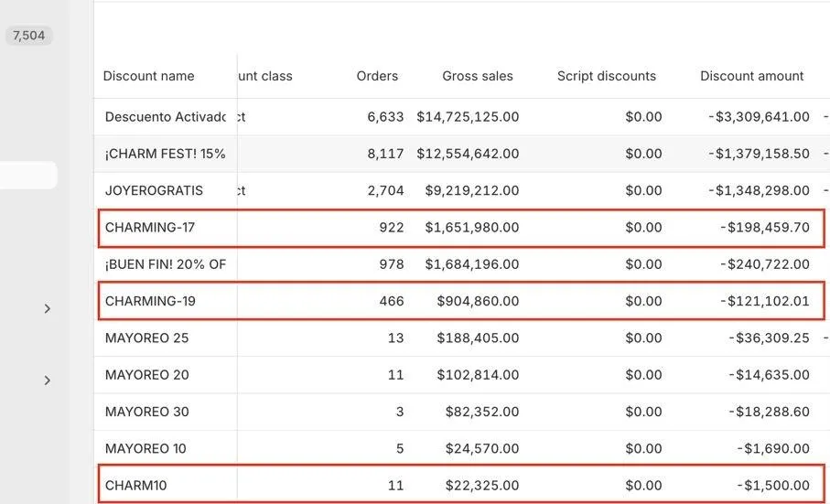Open the JOYEROGRATIS discount entry
The image size is (830, 504).
(x=154, y=190)
